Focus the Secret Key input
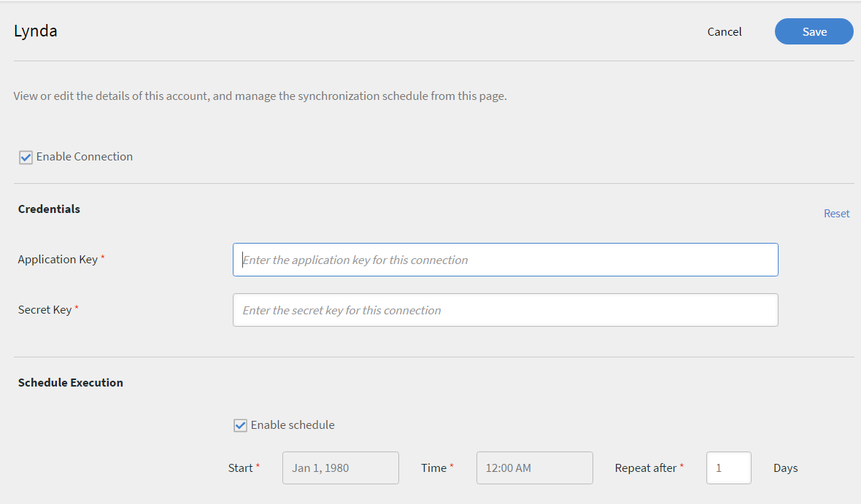The width and height of the screenshot is (861, 504). point(505,310)
